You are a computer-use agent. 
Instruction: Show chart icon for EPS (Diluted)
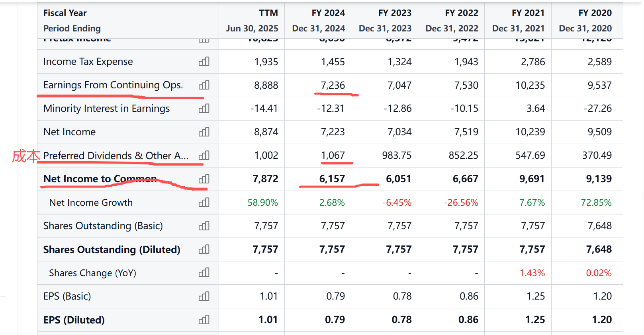point(204,320)
